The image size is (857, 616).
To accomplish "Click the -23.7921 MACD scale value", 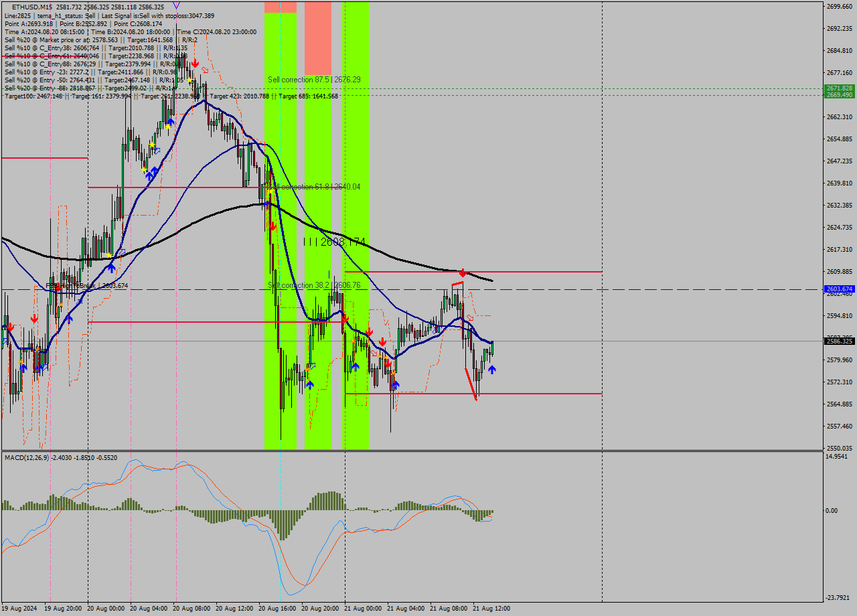I will (x=837, y=597).
